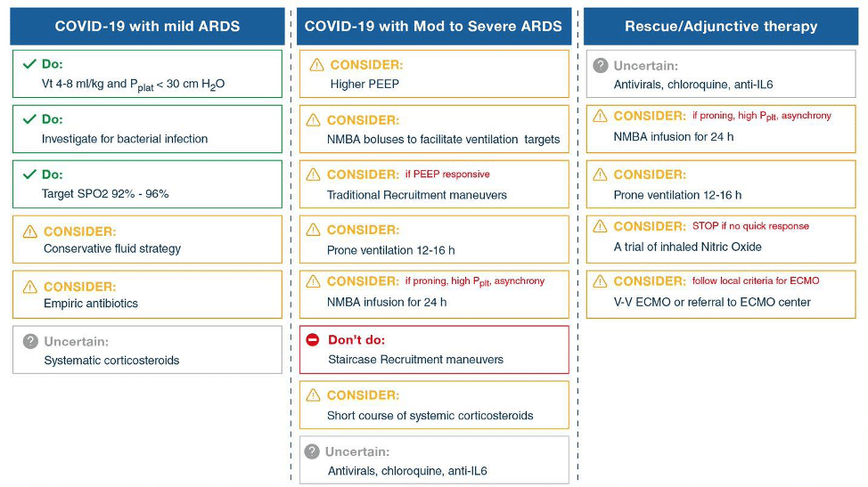Click the warning triangle for V-V ECMO referral
Screen dimensions: 868x487
[x=600, y=281]
